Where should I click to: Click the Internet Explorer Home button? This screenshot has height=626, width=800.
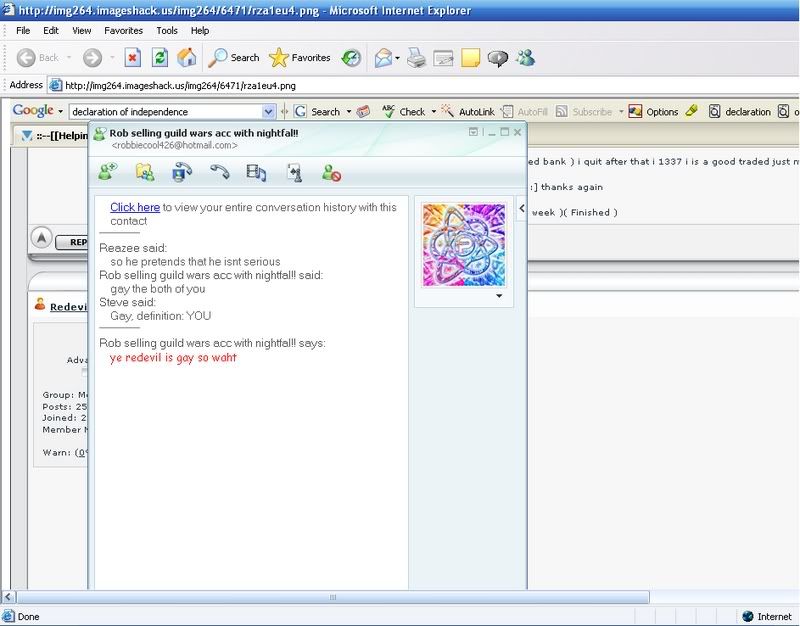186,58
